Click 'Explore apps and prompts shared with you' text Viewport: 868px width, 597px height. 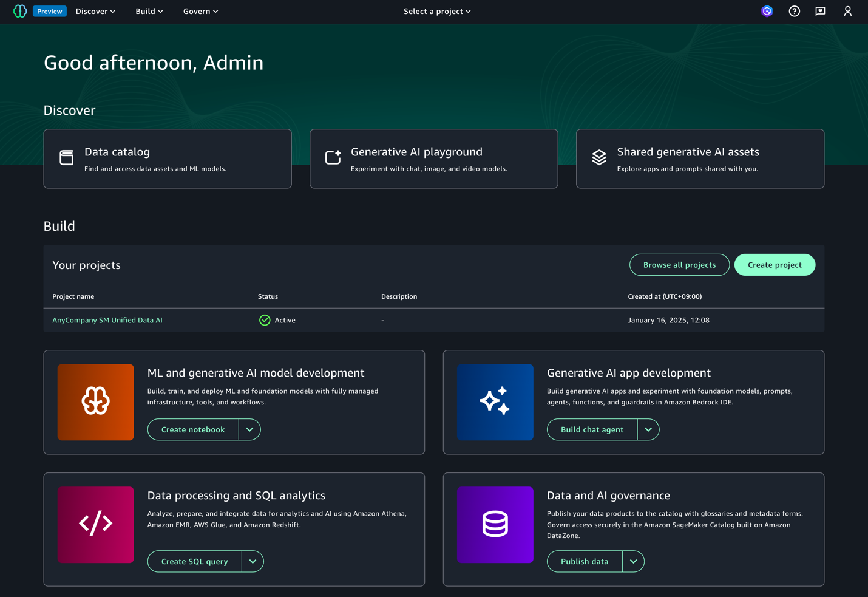coord(687,169)
